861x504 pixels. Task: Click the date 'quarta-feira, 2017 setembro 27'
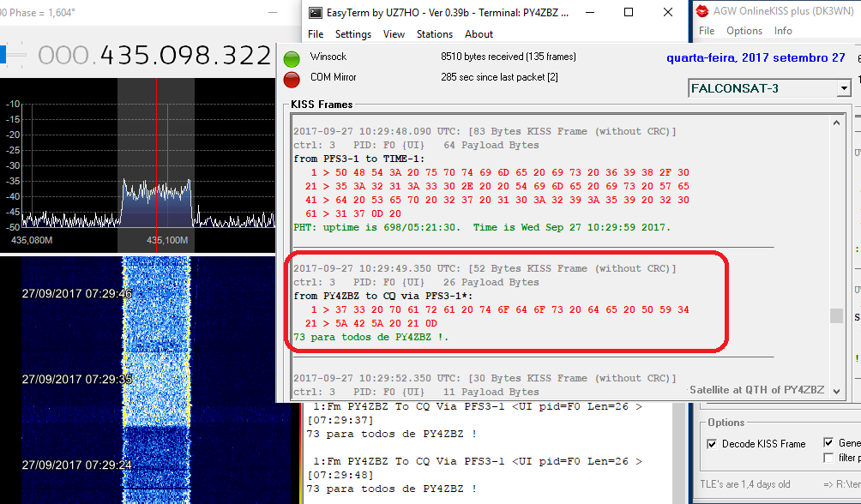756,57
